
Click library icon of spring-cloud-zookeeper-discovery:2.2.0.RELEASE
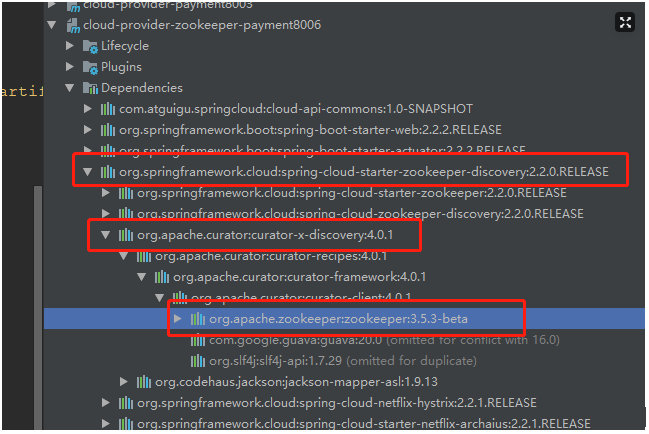[126, 214]
